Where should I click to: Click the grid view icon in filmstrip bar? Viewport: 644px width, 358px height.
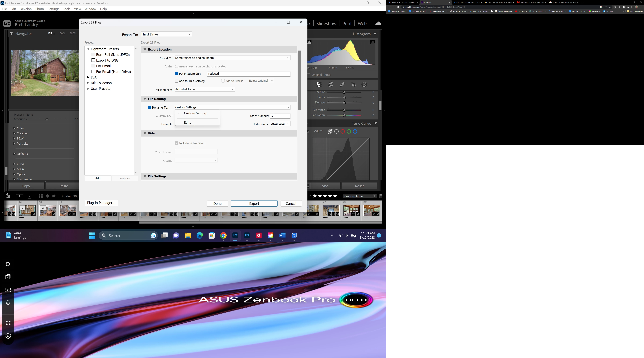click(x=41, y=196)
